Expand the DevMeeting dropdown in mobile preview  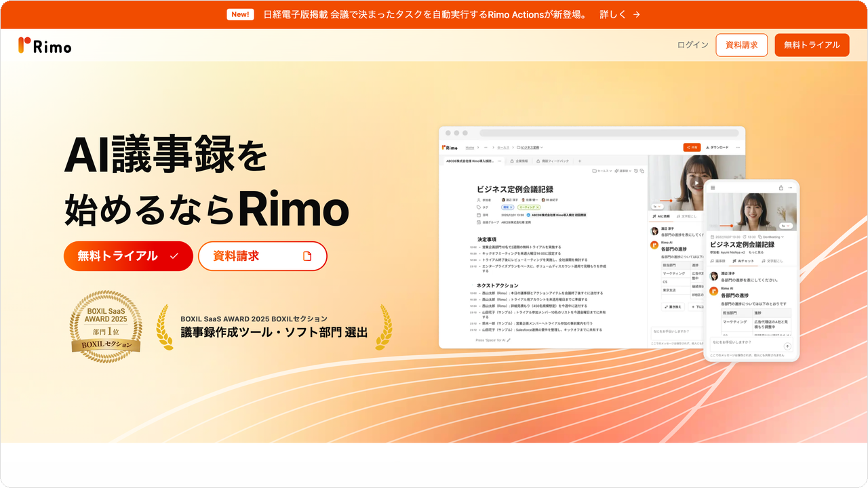point(771,237)
